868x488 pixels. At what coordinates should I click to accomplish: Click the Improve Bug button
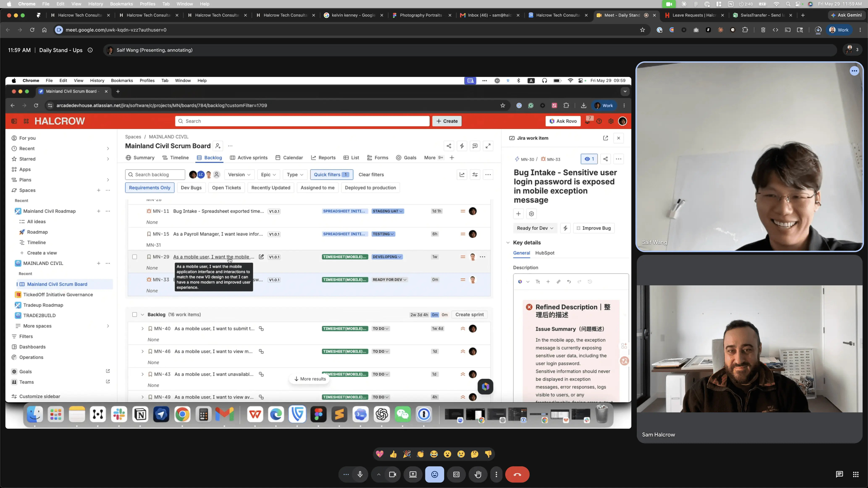pyautogui.click(x=594, y=228)
